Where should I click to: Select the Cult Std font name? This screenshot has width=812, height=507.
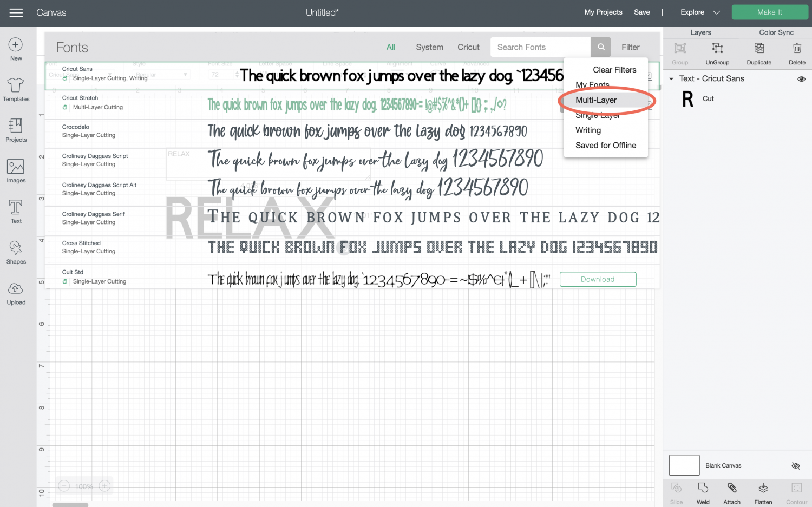pyautogui.click(x=73, y=272)
